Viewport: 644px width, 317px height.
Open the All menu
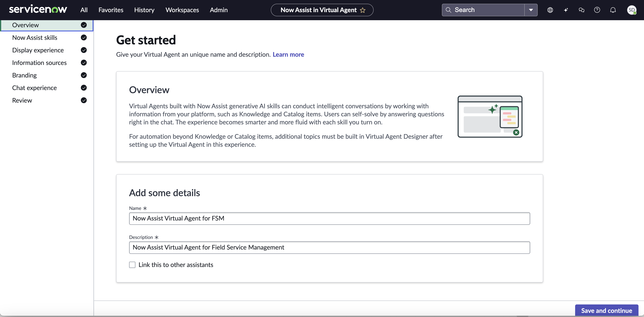click(84, 10)
